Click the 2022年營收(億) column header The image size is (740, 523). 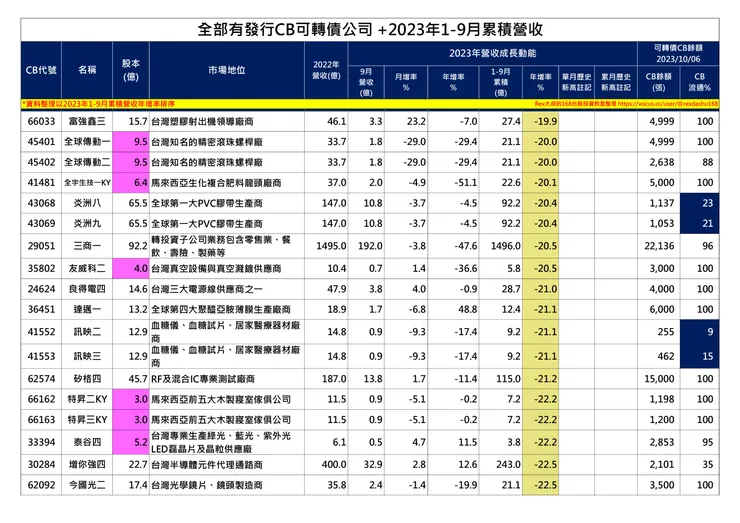click(x=326, y=70)
